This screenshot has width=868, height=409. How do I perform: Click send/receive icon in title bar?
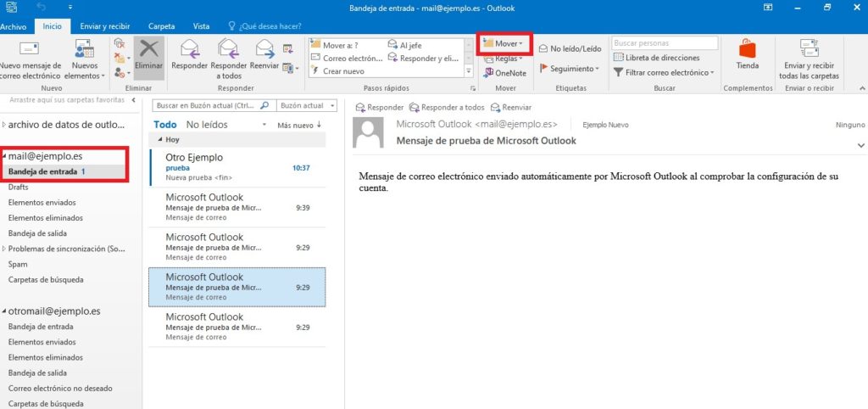11,8
